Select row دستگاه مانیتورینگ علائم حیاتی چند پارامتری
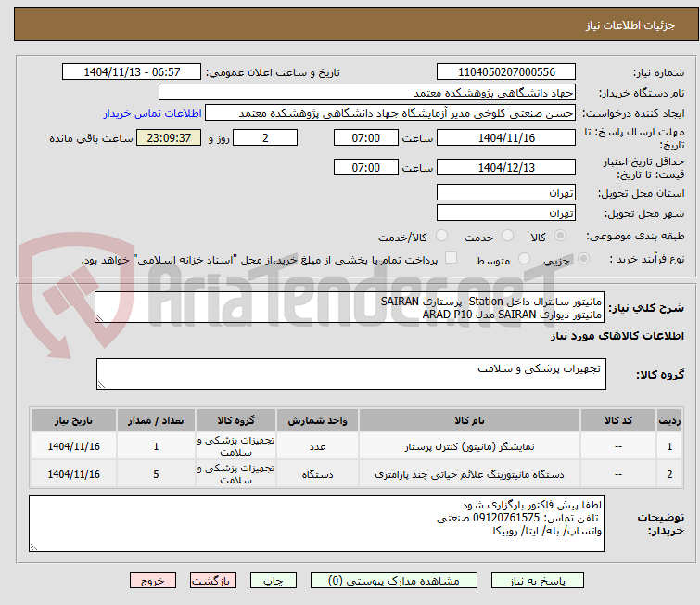This screenshot has width=700, height=605. click(x=356, y=473)
